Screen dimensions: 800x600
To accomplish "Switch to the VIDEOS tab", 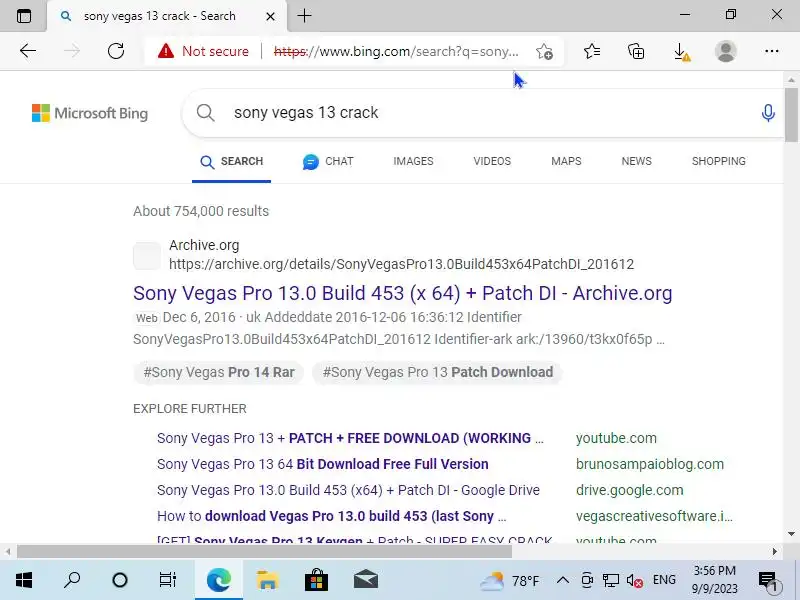I will (492, 161).
